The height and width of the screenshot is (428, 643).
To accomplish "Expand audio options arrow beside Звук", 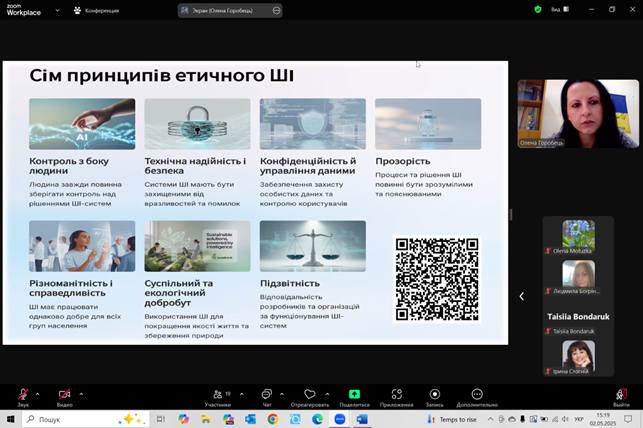I will 38,394.
